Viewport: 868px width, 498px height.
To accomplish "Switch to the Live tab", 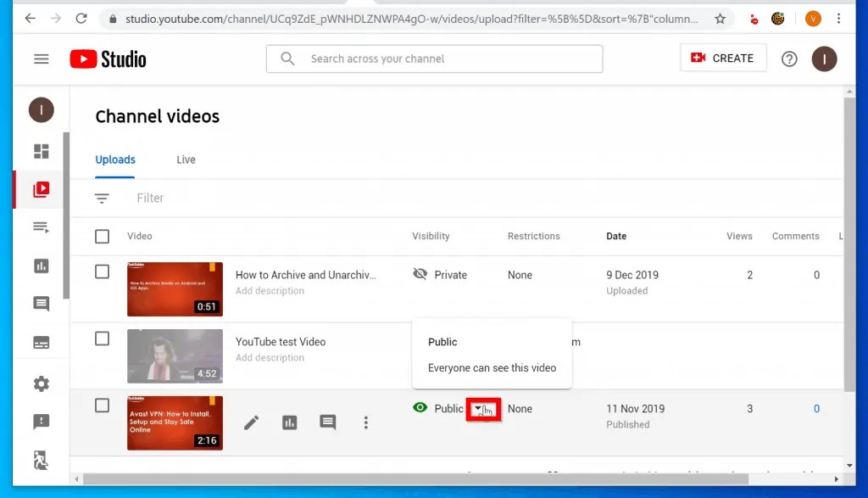I will [x=186, y=159].
